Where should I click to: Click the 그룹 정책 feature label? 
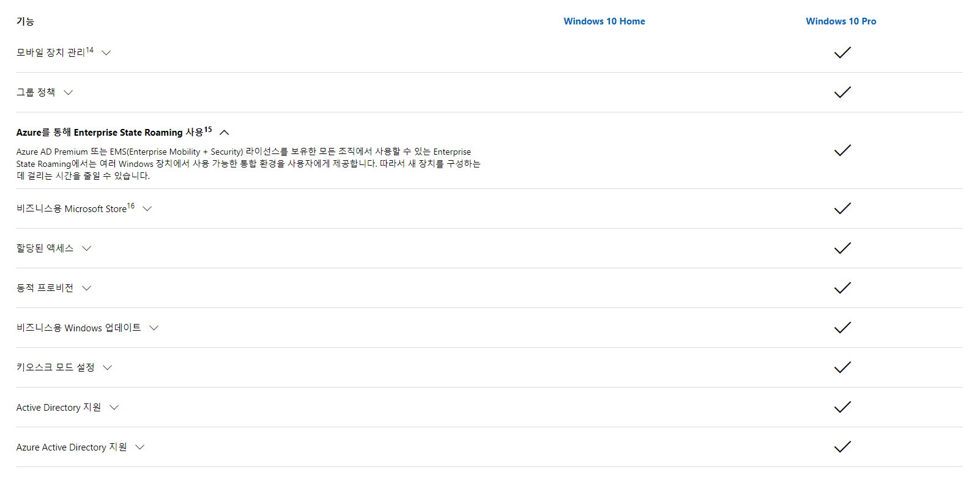point(36,92)
